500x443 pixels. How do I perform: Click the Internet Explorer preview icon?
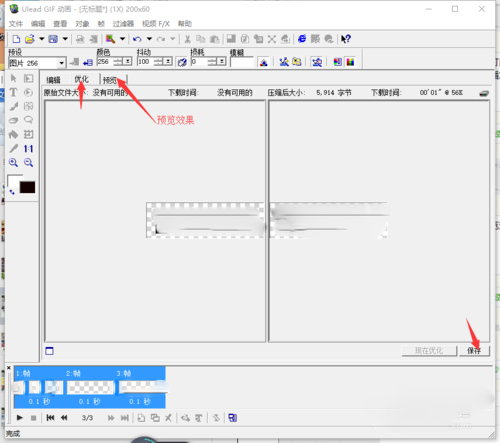302,39
